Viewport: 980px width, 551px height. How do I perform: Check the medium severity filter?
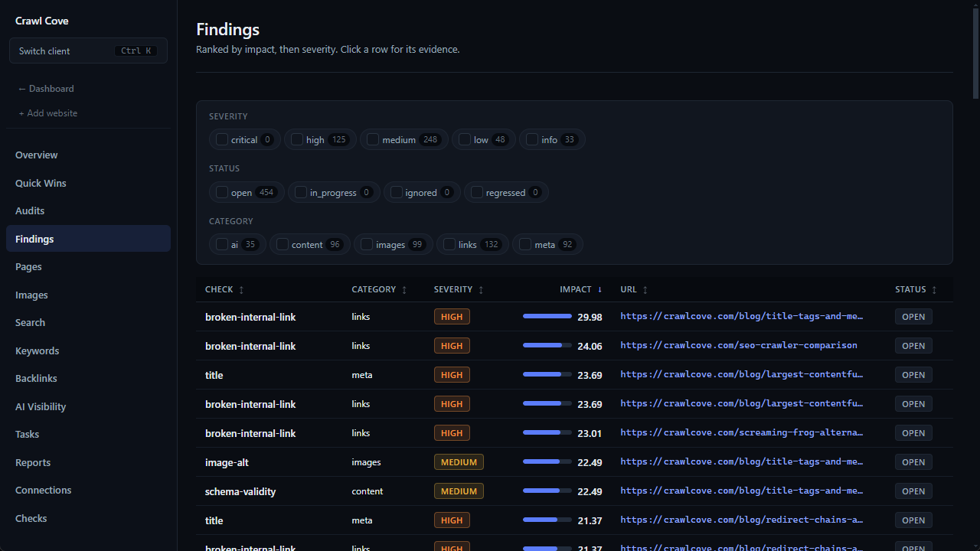point(373,139)
